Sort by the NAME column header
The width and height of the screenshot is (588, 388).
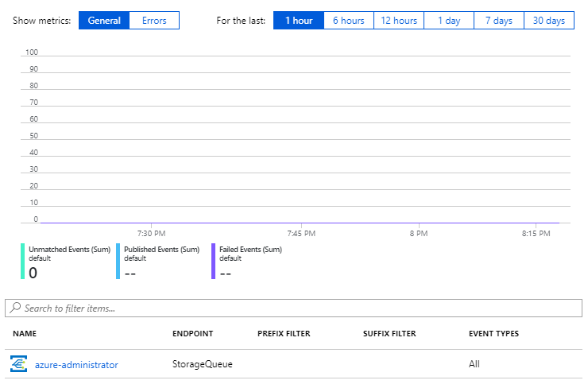pos(24,334)
